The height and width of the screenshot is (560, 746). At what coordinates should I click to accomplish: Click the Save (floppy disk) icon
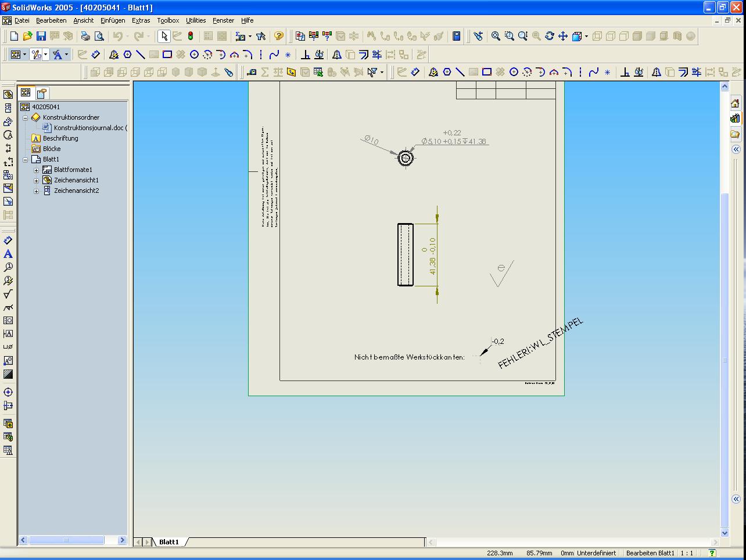[41, 36]
